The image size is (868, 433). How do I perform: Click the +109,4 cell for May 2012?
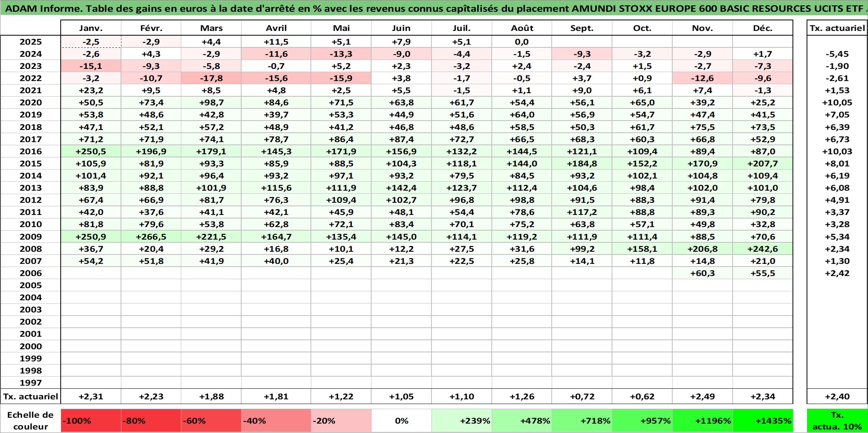(x=341, y=200)
